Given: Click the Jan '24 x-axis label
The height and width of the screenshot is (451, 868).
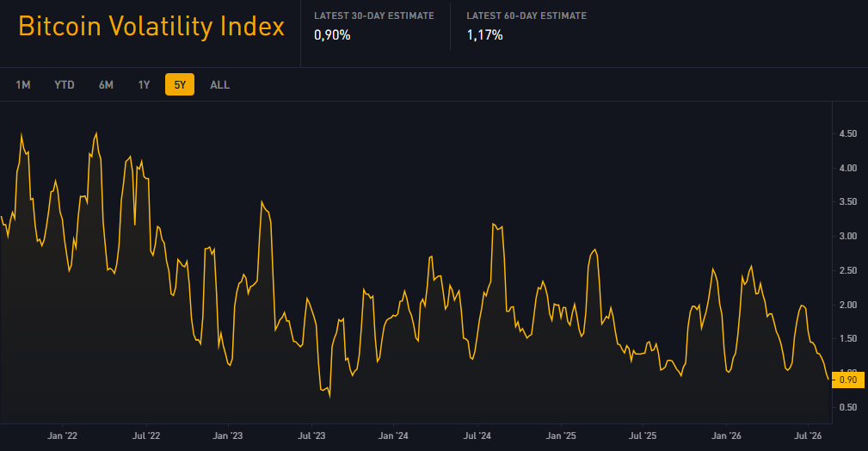Looking at the screenshot, I should 393,436.
